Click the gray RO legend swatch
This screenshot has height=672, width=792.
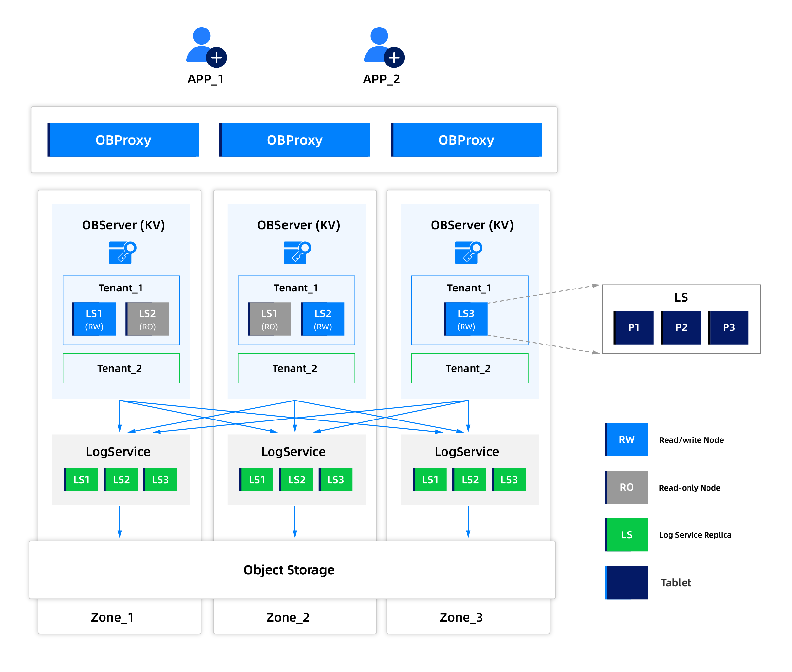[626, 487]
